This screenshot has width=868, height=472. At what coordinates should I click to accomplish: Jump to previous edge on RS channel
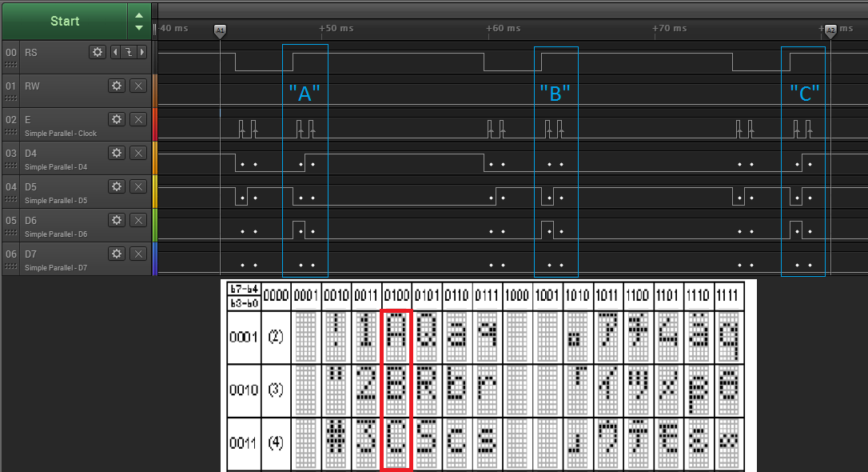(x=114, y=52)
